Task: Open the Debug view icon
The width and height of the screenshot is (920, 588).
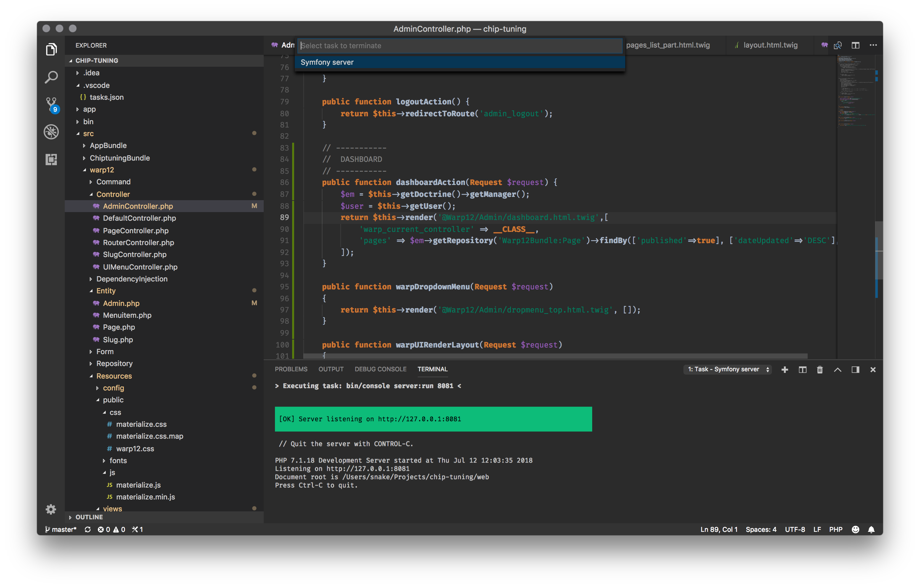Action: [x=51, y=132]
